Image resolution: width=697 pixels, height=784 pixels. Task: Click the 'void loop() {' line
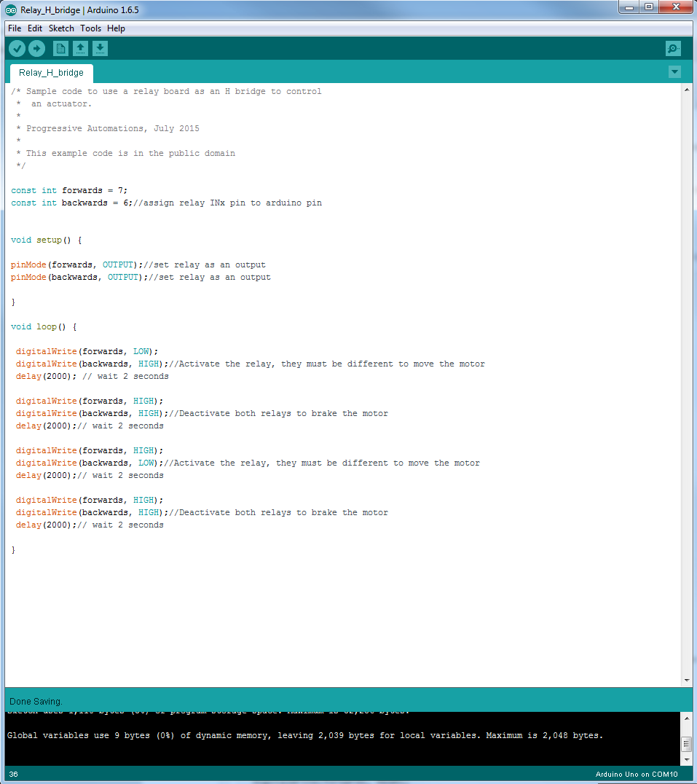coord(44,327)
